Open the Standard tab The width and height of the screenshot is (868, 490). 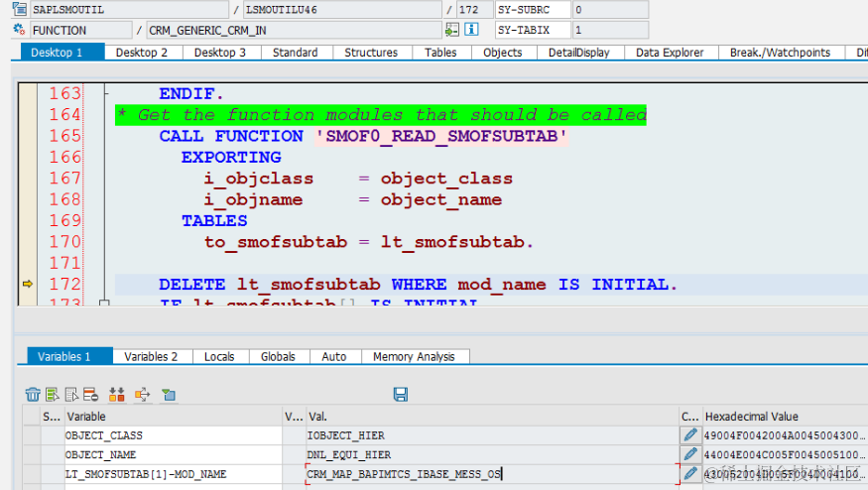(x=295, y=53)
